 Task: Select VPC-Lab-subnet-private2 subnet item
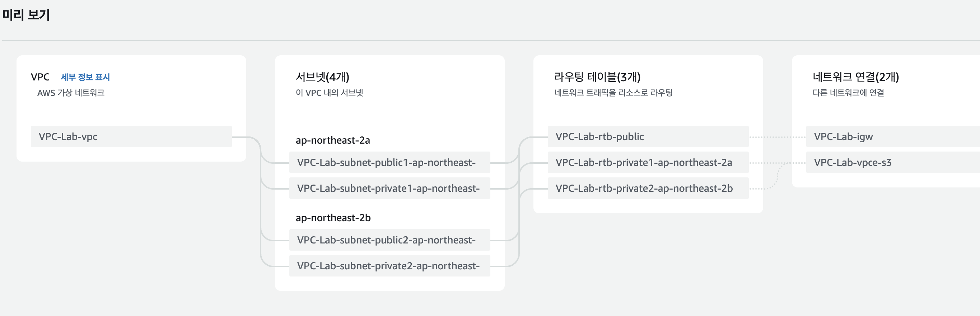tap(389, 266)
